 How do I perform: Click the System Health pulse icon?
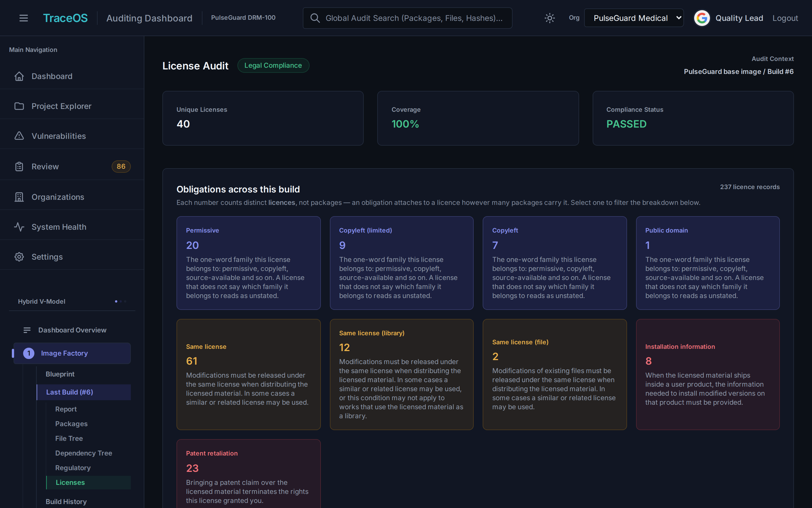(19, 227)
